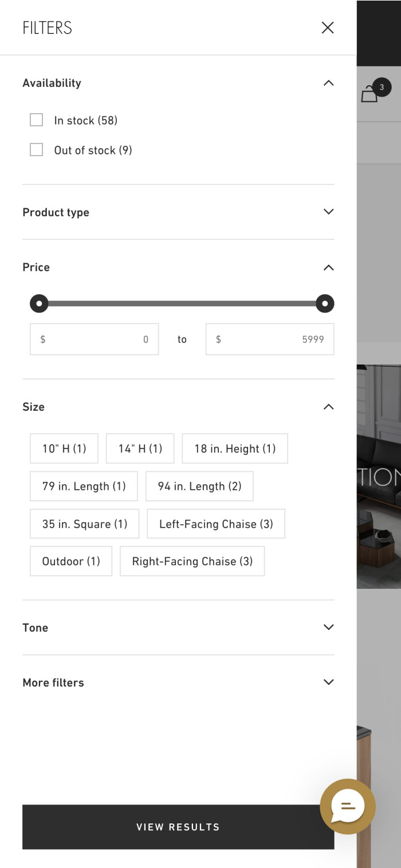Choose the Outdoor size filter
This screenshot has width=401, height=868.
(x=71, y=561)
